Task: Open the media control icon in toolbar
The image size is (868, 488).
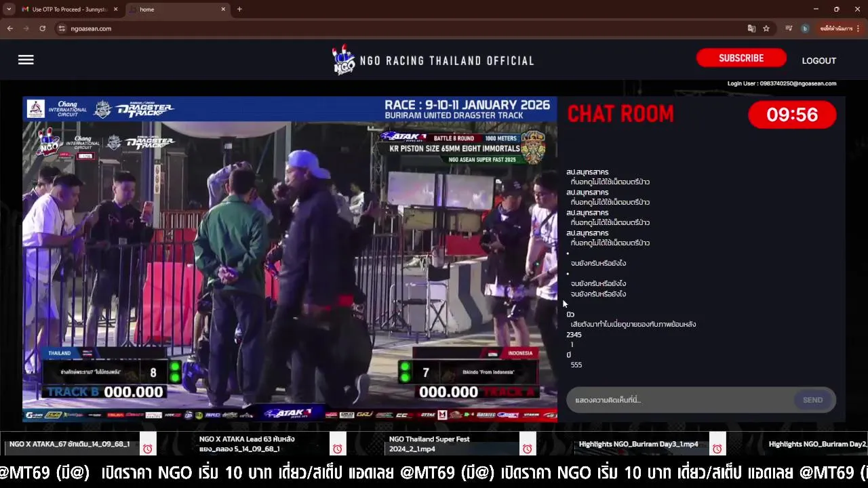Action: (789, 28)
